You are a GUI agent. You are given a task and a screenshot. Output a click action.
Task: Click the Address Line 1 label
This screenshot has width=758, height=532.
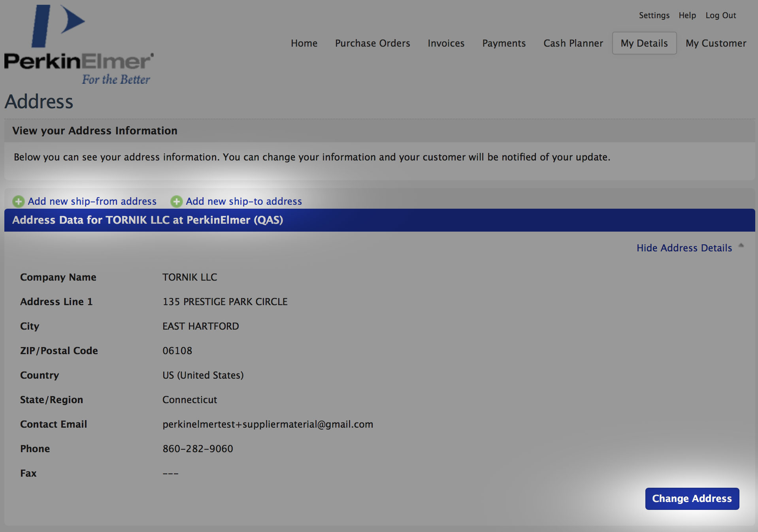click(x=56, y=302)
